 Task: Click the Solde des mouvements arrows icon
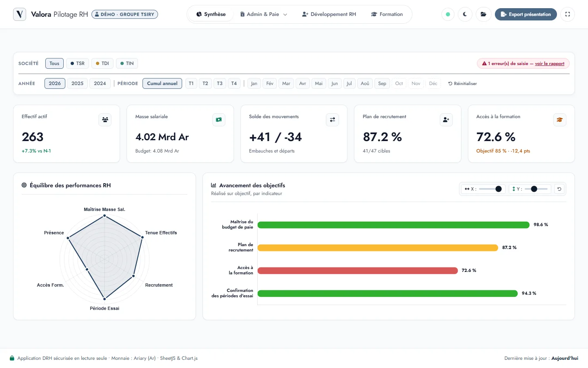pyautogui.click(x=332, y=120)
